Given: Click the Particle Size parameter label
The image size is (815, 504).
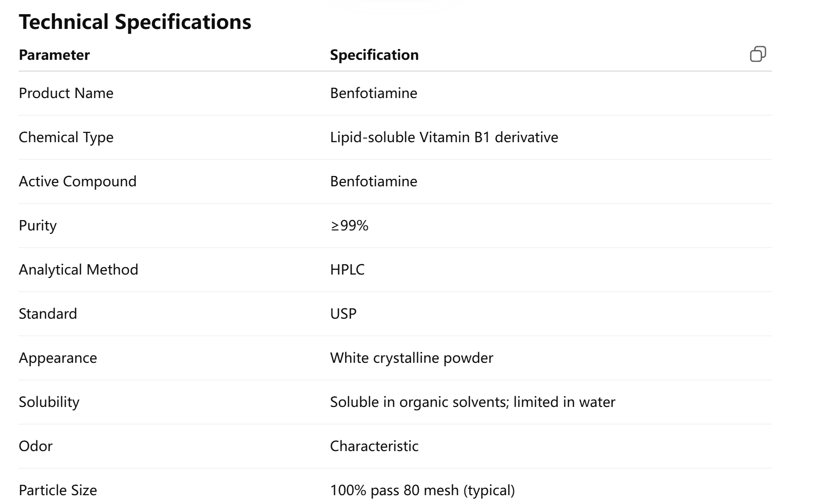Looking at the screenshot, I should pos(58,490).
